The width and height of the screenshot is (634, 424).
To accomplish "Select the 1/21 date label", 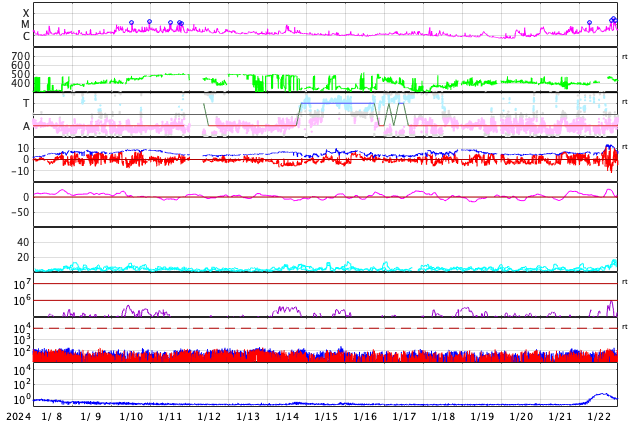I will point(560,417).
